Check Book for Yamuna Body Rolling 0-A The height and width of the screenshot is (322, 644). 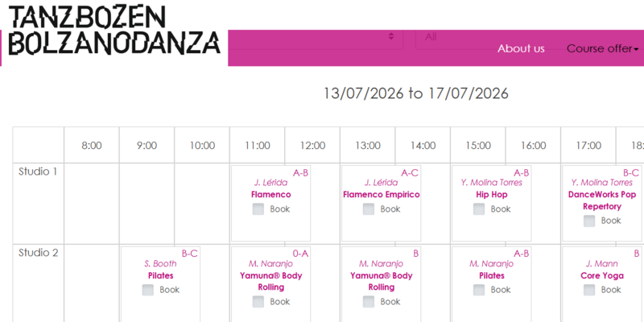point(258,302)
